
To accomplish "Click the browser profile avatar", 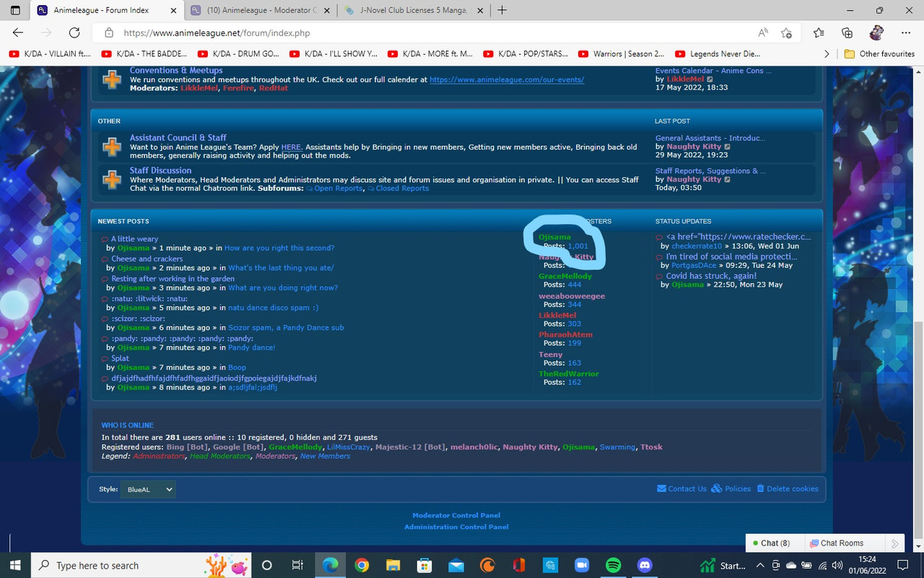I will point(876,33).
